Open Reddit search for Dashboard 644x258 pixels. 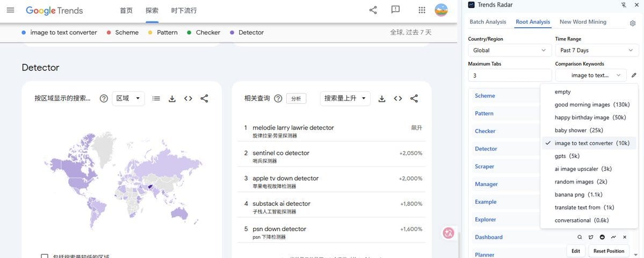click(602, 237)
